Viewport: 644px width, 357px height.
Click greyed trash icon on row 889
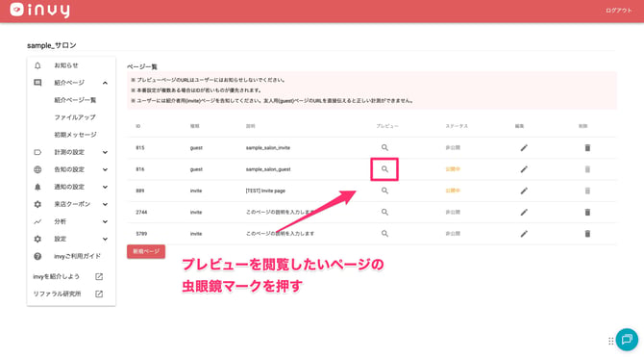click(x=587, y=191)
